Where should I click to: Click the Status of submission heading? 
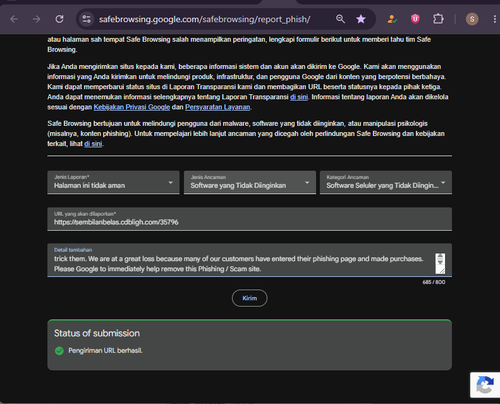[97, 333]
